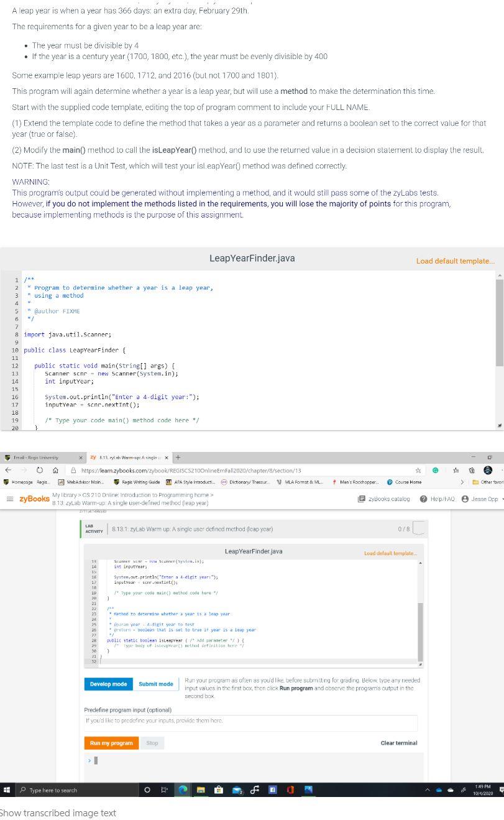Open the Other favorites folder
504x820 pixels.
(487, 482)
